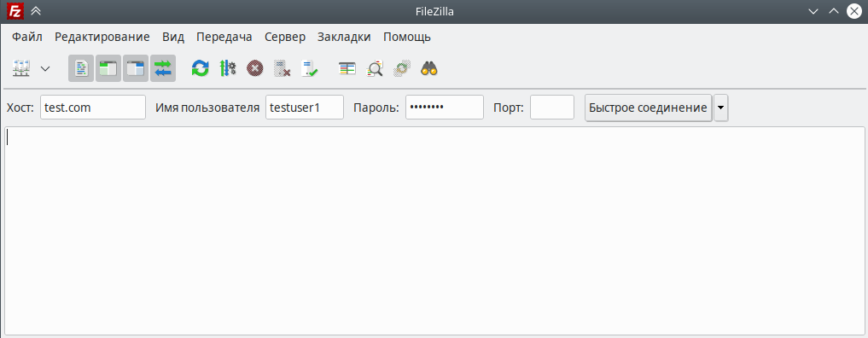
Task: Click the keep-above double chevron in title bar
Action: pos(36,11)
